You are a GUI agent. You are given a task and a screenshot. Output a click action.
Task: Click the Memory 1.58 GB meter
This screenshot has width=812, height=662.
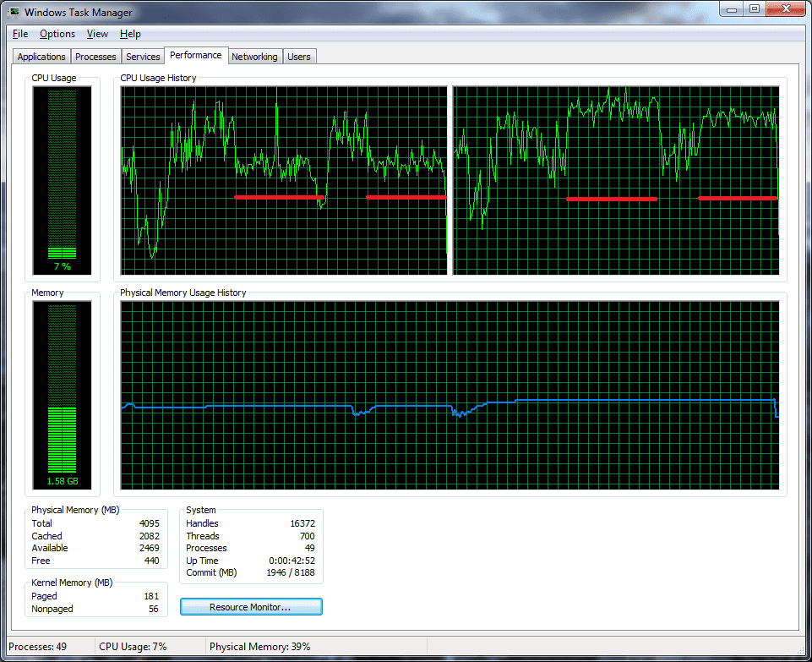(x=63, y=395)
